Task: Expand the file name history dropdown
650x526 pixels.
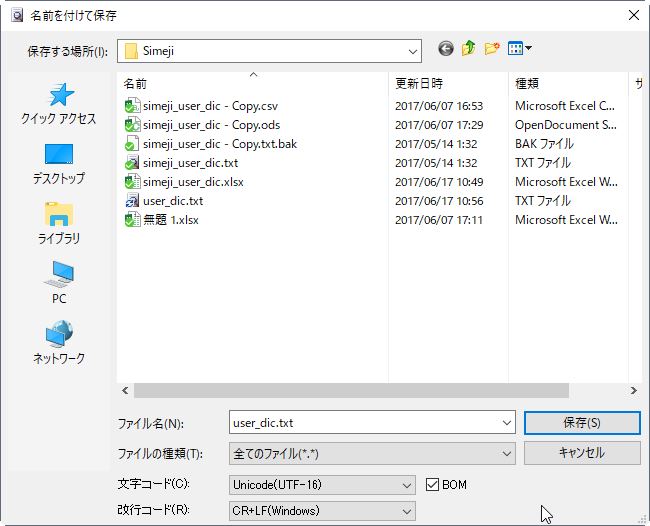Action: click(507, 423)
